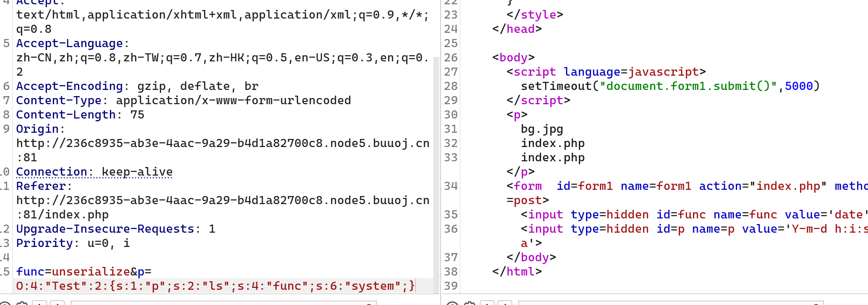The width and height of the screenshot is (868, 305).
Task: Click the closing head tag in response
Action: point(517,29)
